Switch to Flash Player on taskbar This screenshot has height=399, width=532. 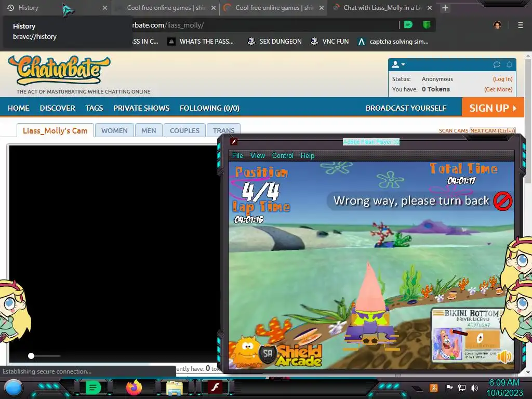(x=215, y=388)
